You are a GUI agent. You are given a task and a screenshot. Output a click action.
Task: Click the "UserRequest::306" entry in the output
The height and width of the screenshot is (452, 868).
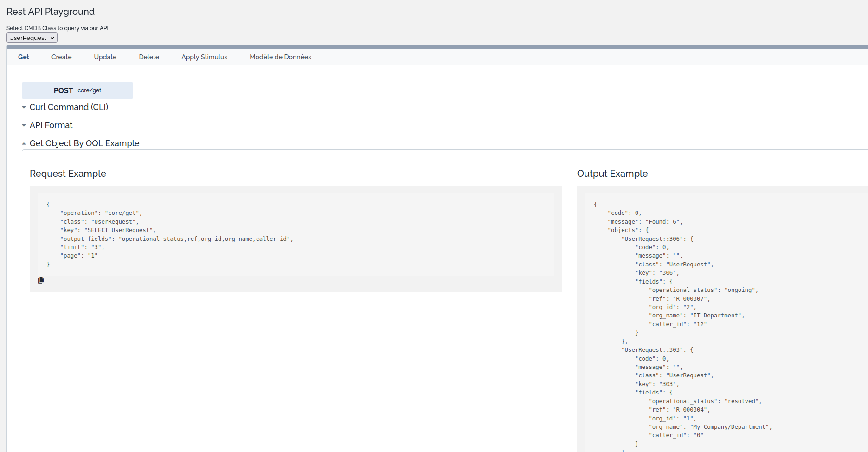(x=653, y=239)
